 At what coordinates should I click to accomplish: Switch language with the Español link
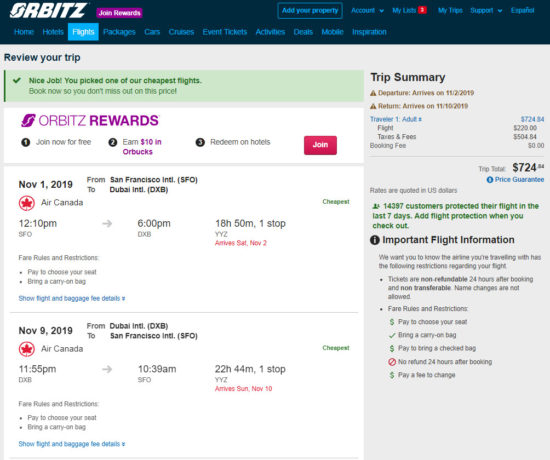(522, 11)
